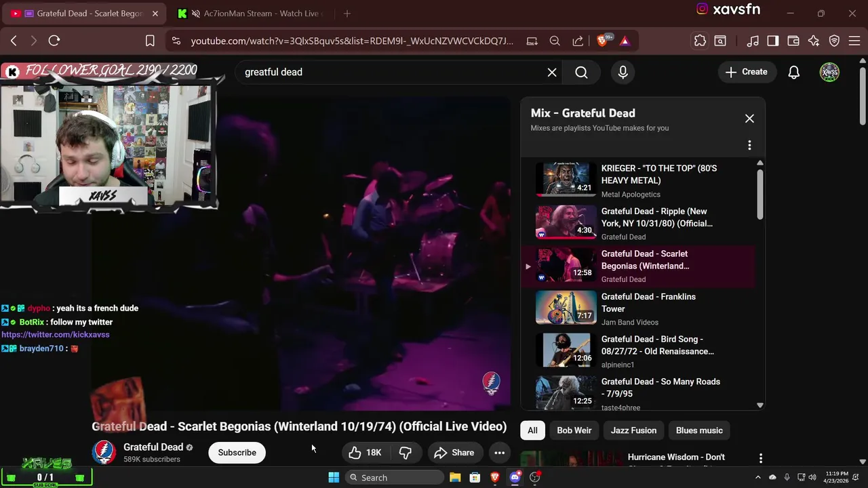Close the Mix - Grateful Dead playlist panel

[749, 119]
